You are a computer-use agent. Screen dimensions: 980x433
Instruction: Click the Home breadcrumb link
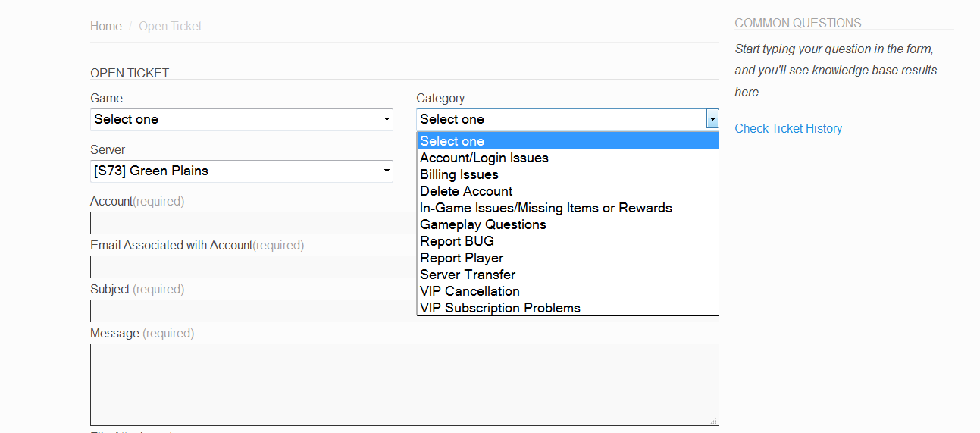pyautogui.click(x=105, y=26)
